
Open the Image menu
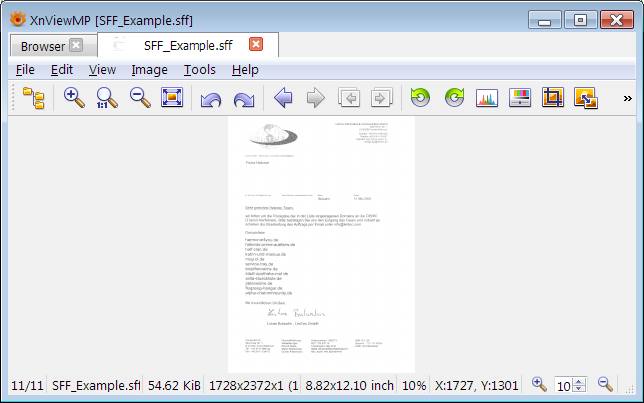pyautogui.click(x=150, y=70)
